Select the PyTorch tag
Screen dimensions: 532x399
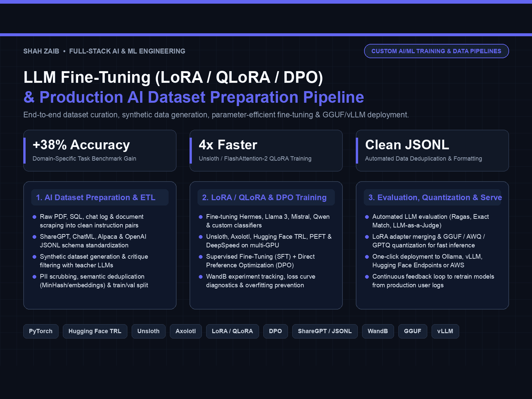click(41, 331)
